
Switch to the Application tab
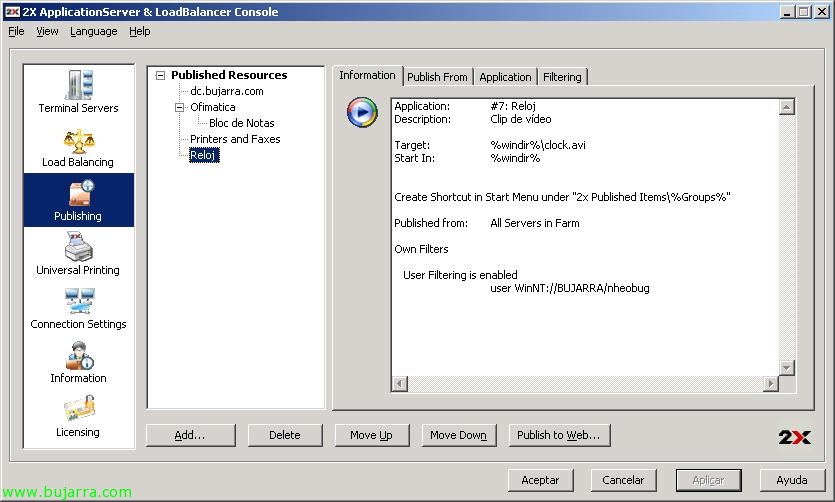coord(505,77)
